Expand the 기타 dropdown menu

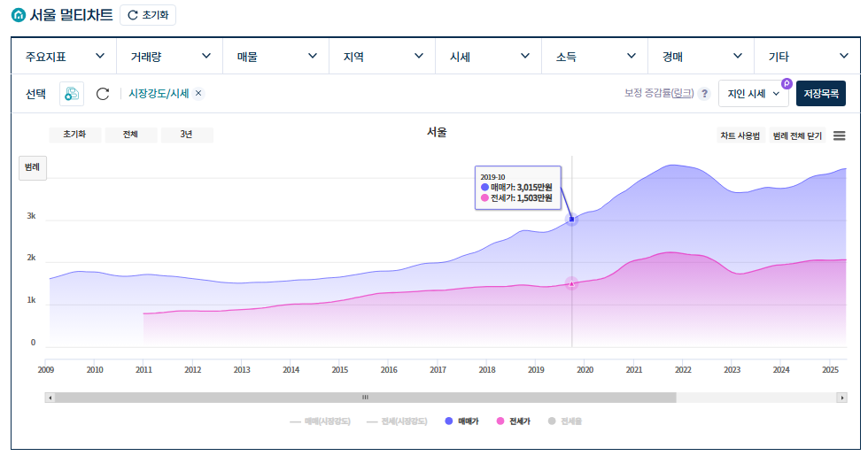click(x=808, y=56)
